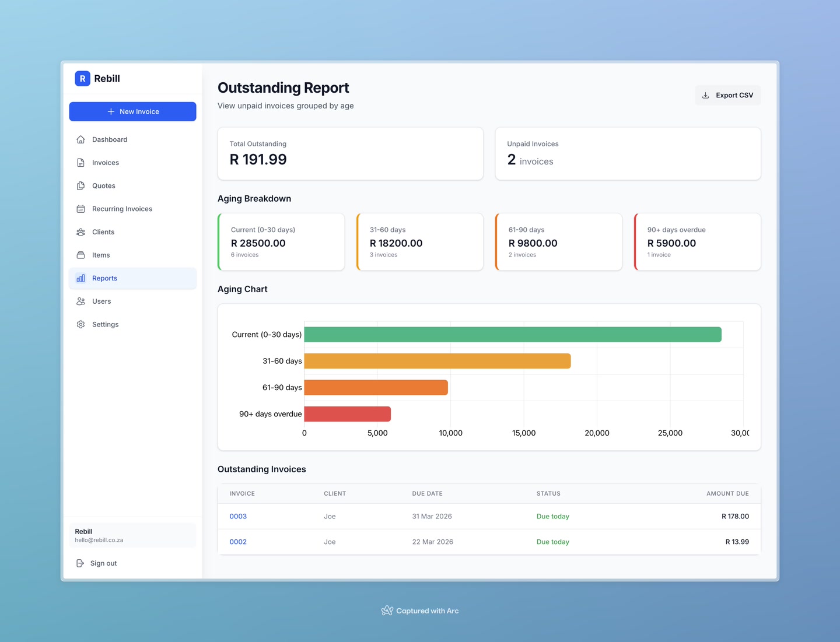
Task: Click the Settings gear icon
Action: point(80,324)
